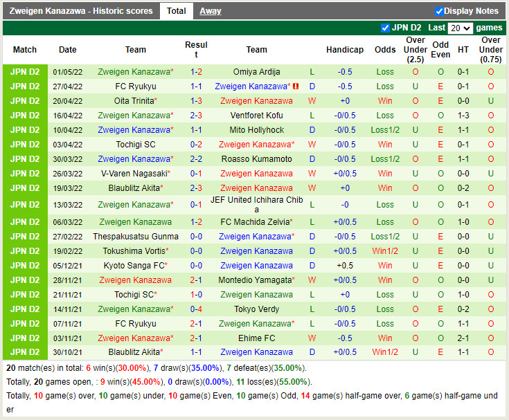
Task: Click the Over Under (0.75) column header
Action: (x=490, y=50)
